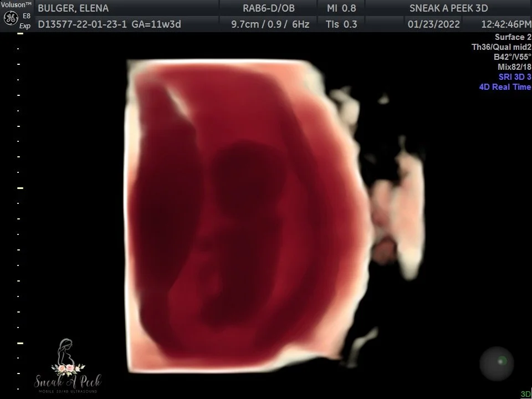Click the blue SRI 3D 3 label
Image resolution: width=532 pixels, height=399 pixels.
click(515, 76)
